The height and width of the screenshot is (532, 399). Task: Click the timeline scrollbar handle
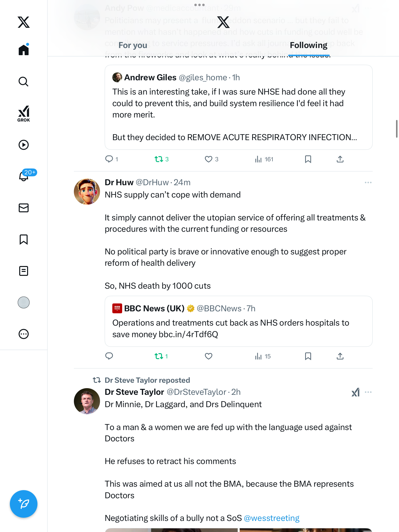pyautogui.click(x=397, y=129)
